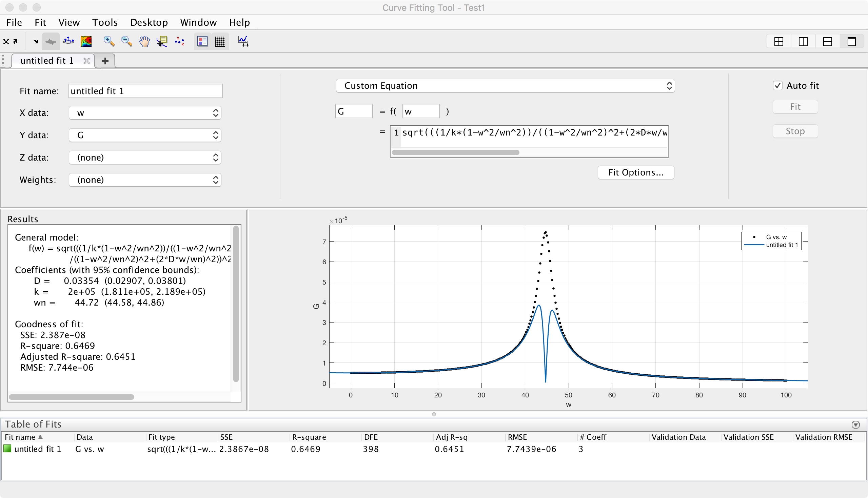Screen dimensions: 868x498
Task: Click the equation box horizontal scrollbar
Action: (x=455, y=152)
